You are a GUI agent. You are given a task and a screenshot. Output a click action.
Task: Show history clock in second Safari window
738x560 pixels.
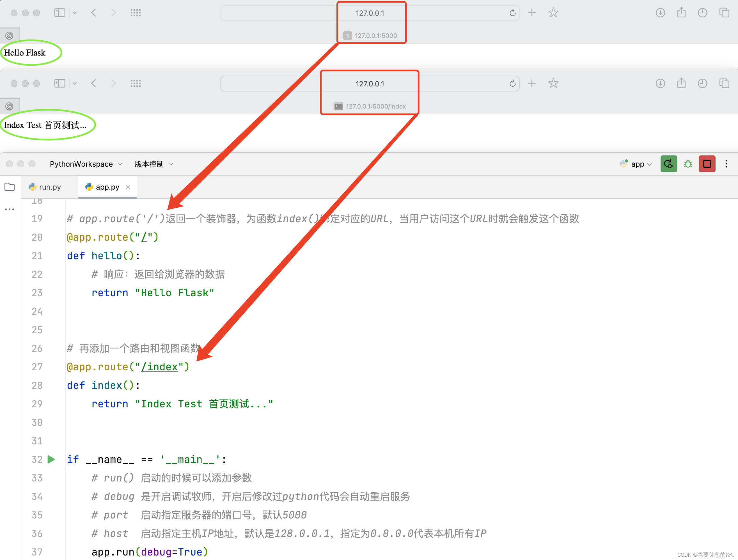coord(702,83)
